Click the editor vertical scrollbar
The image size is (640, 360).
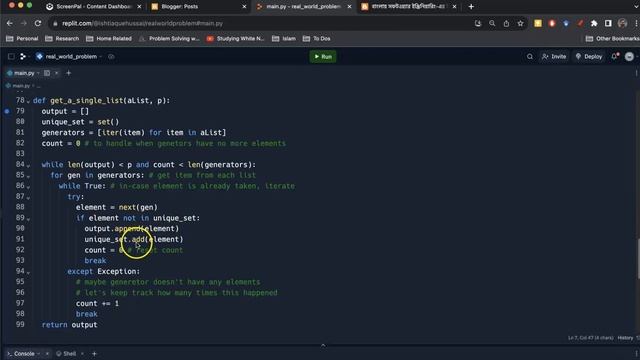coord(638,258)
